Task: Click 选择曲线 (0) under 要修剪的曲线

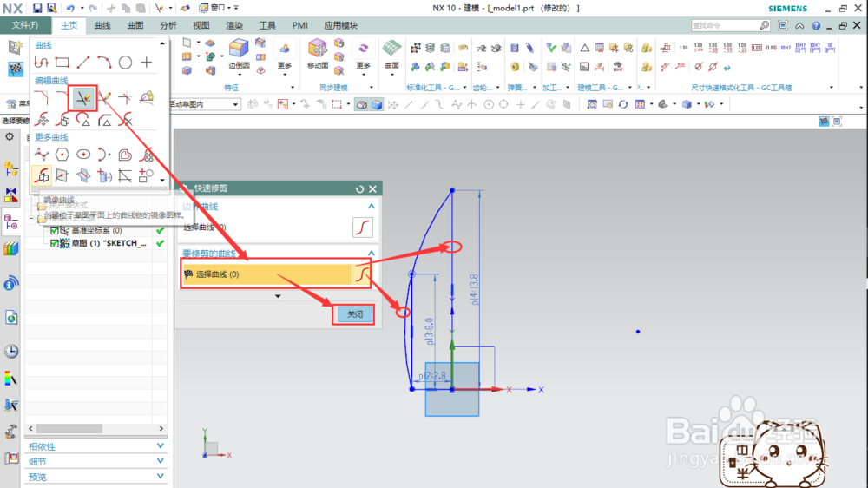Action: [266, 274]
